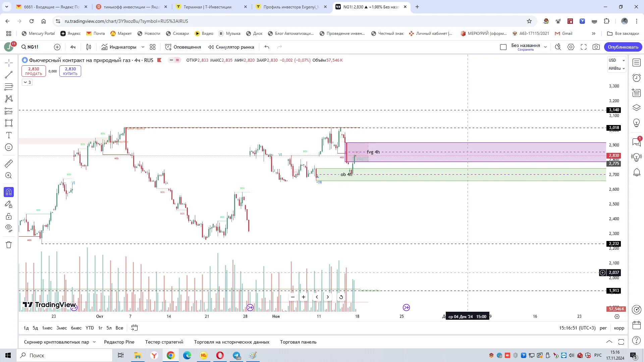This screenshot has height=362, width=644.
Task: Select the trend line drawing tool
Action: click(x=9, y=75)
